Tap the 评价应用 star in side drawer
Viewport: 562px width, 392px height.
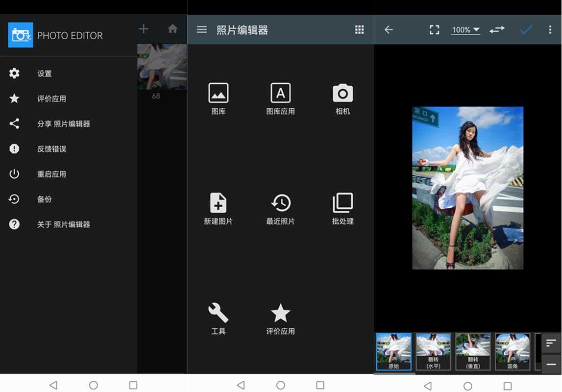click(14, 98)
